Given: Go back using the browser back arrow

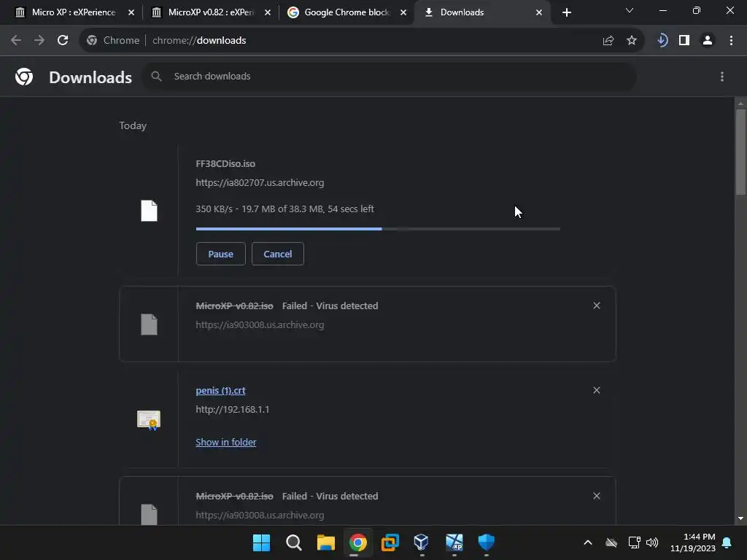Looking at the screenshot, I should [x=16, y=41].
